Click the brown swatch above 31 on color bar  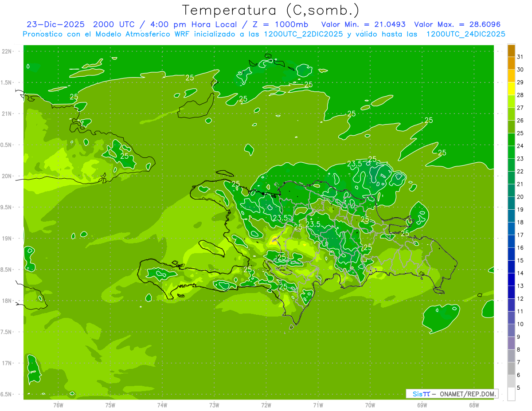point(511,51)
